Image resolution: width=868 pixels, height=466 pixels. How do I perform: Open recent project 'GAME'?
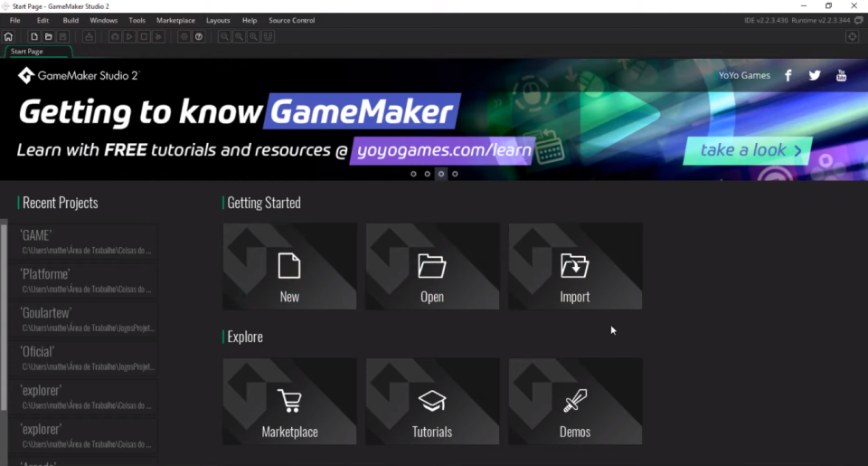[x=83, y=243]
